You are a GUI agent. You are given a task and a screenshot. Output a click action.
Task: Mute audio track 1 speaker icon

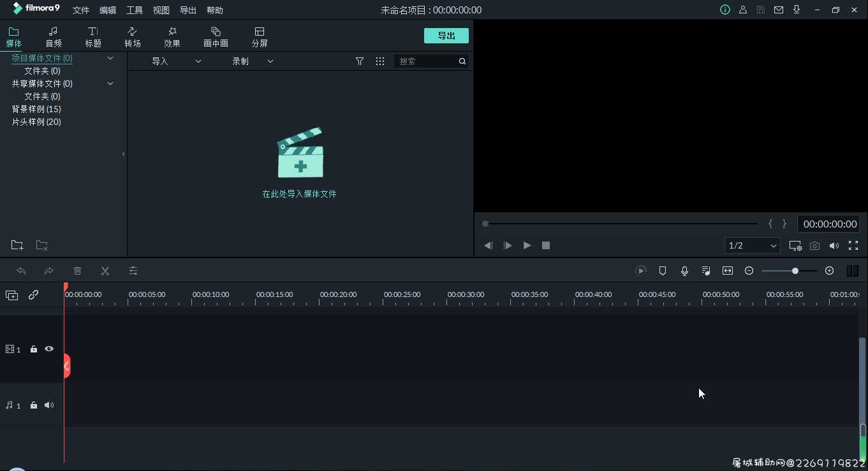(49, 405)
